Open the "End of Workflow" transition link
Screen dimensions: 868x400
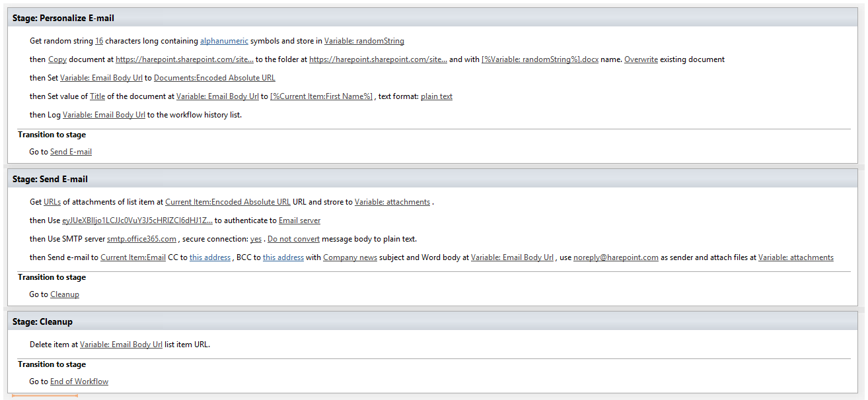point(79,382)
